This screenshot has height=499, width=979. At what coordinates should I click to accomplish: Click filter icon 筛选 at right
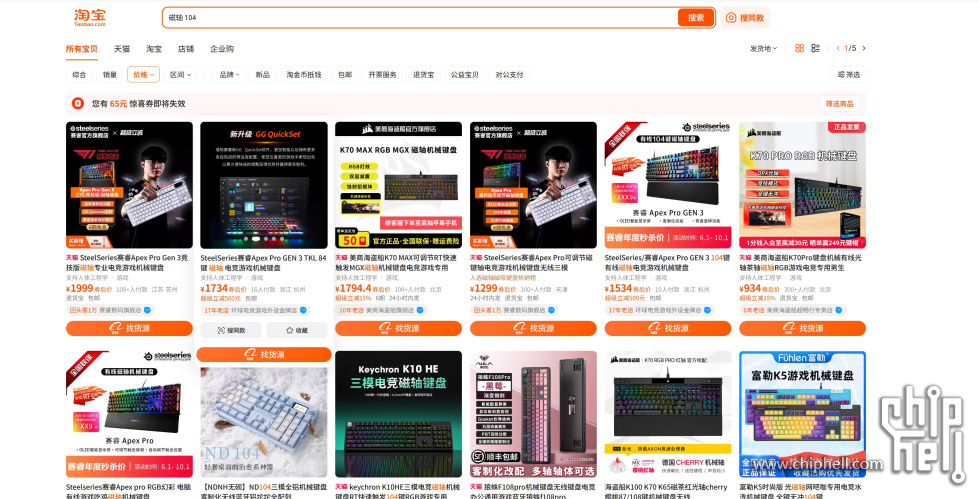click(849, 74)
